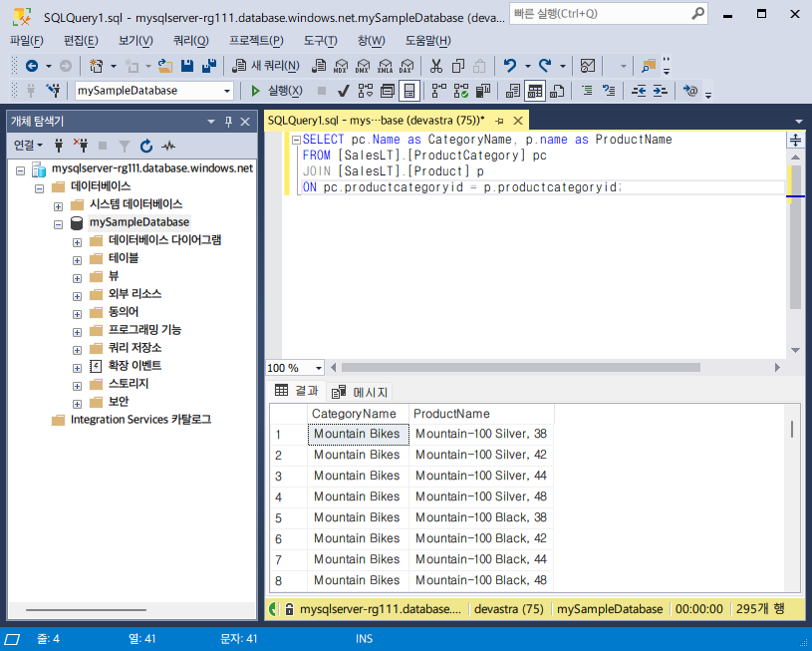
Task: Click the Save All icon
Action: tap(209, 66)
